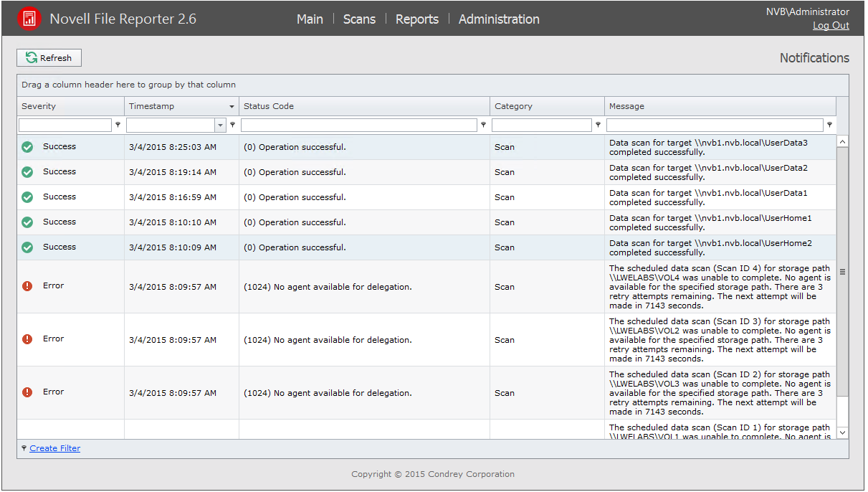This screenshot has width=868, height=492.
Task: Open the Timestamp filter date dropdown
Action: 220,126
